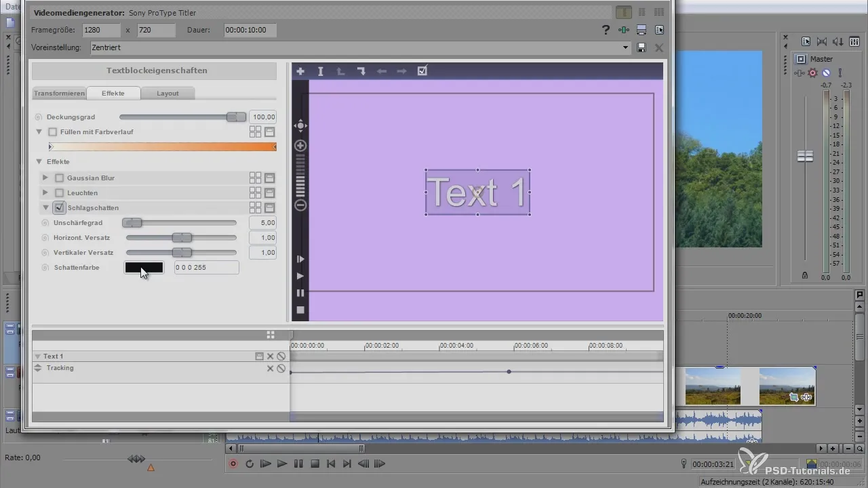Viewport: 868px width, 488px height.
Task: Click the 00:00:04:00 mark on the titler ruler
Action: tap(456, 346)
